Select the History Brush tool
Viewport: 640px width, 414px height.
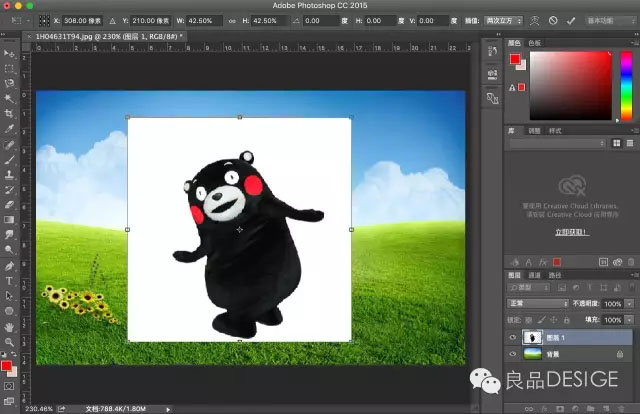pos(9,190)
